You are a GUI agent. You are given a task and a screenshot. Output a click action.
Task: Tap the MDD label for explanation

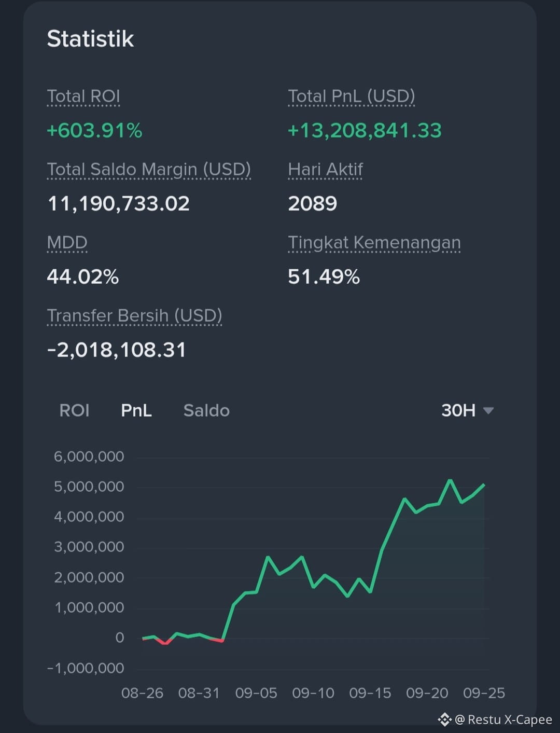click(x=67, y=243)
